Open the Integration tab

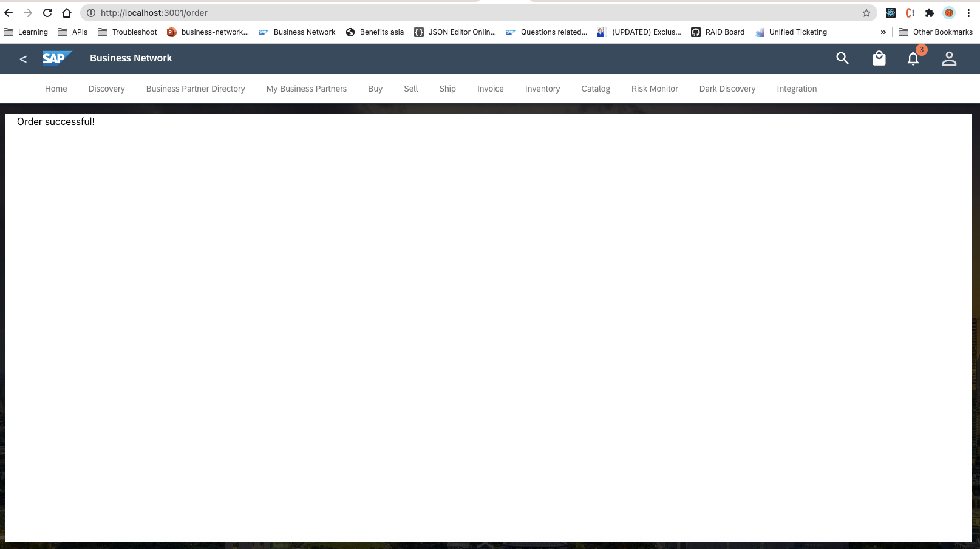click(x=797, y=89)
